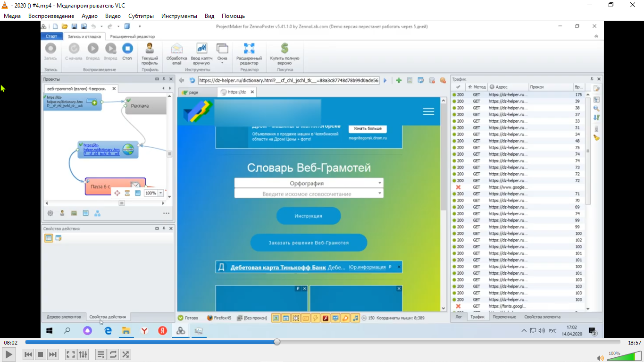Show the VLC playlist

coord(100,354)
